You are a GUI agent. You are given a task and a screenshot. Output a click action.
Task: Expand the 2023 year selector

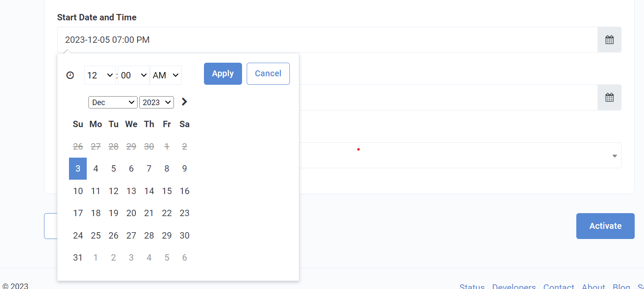pyautogui.click(x=157, y=103)
